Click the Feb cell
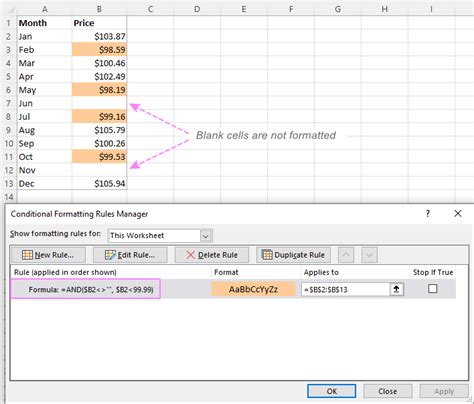474x404 pixels. 44,50
